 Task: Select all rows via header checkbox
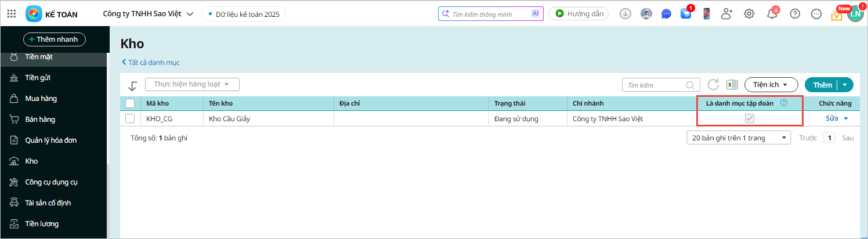tap(130, 103)
